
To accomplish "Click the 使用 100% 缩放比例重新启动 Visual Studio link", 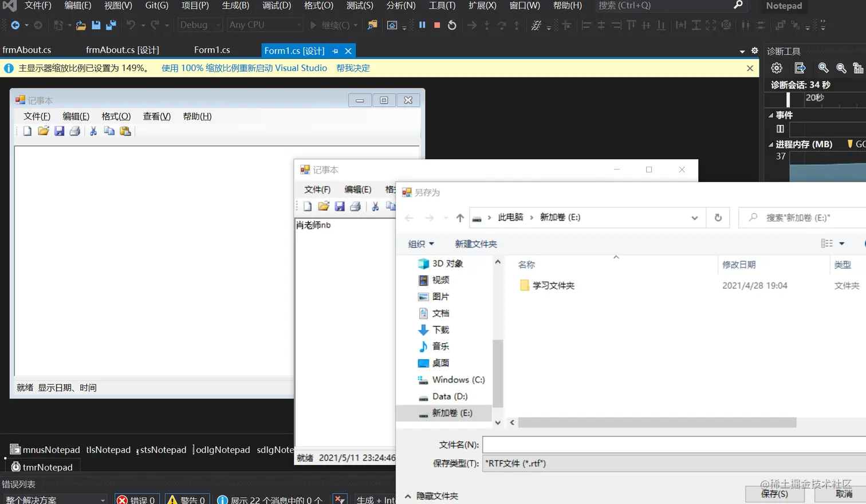I will point(244,68).
